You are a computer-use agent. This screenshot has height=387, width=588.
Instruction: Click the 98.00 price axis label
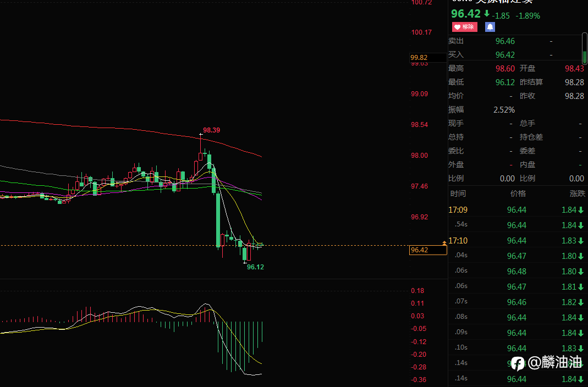(419, 156)
